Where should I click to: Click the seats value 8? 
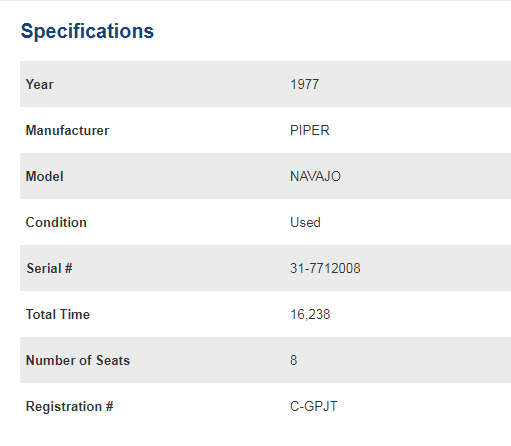[x=294, y=360]
